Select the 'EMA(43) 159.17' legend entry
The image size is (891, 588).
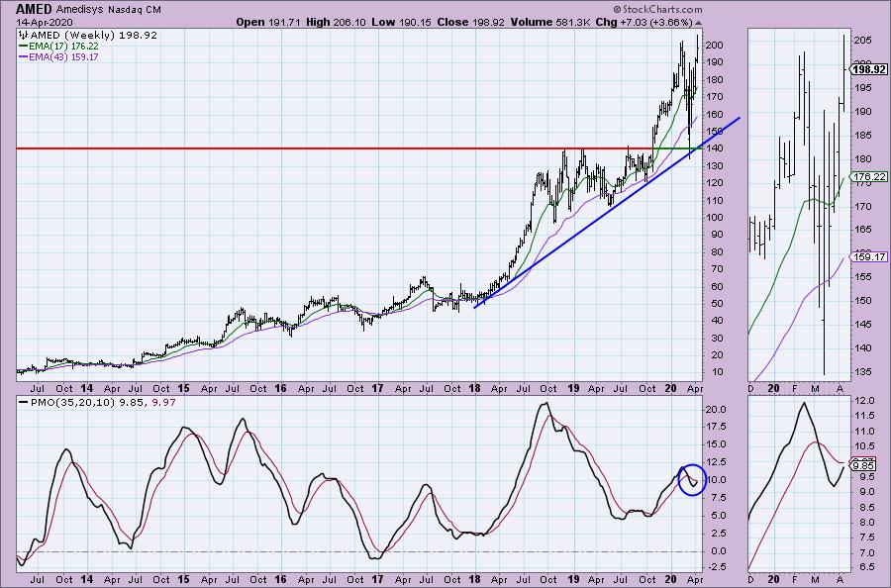(63, 57)
